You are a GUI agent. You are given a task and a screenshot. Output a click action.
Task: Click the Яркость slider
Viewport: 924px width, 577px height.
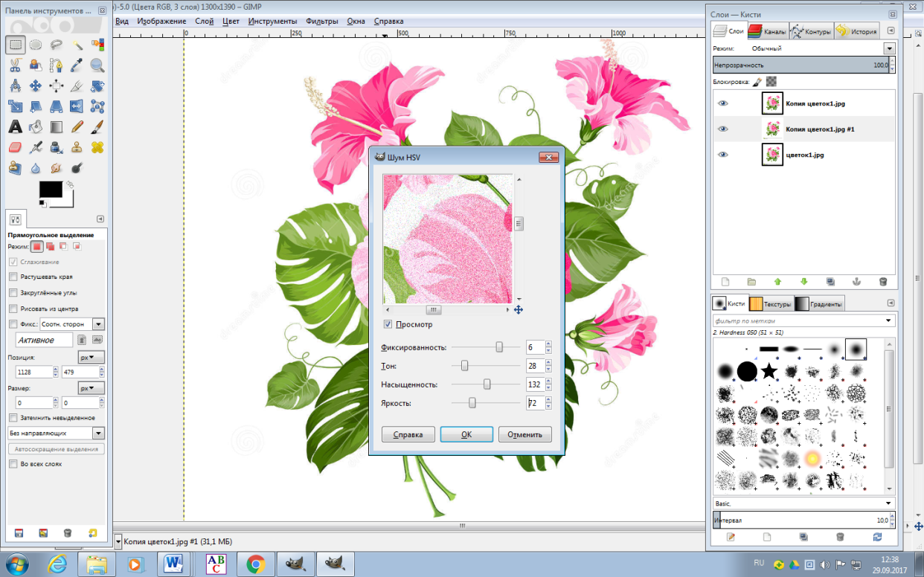pyautogui.click(x=487, y=403)
